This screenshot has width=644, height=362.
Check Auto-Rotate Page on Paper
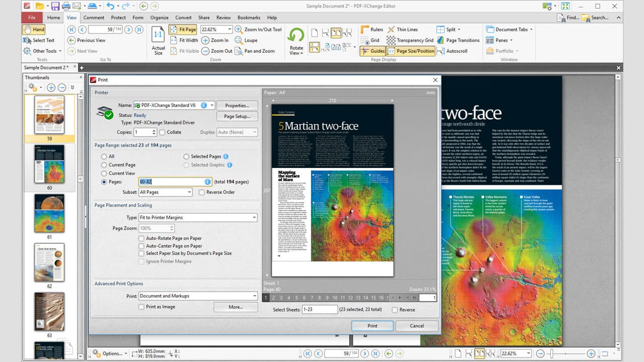[x=141, y=238]
